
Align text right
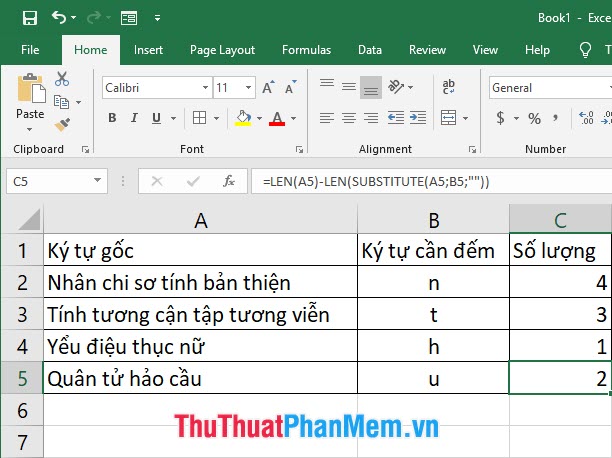point(371,118)
